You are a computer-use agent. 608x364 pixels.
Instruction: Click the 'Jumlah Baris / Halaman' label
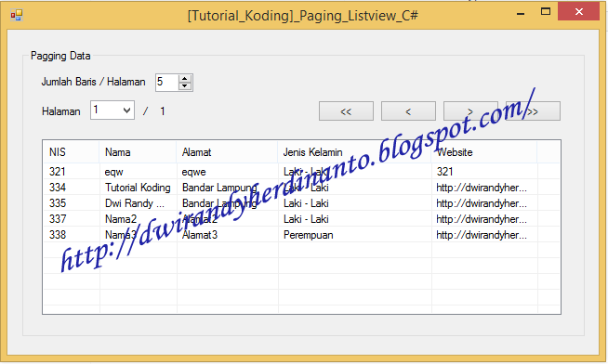(x=94, y=82)
